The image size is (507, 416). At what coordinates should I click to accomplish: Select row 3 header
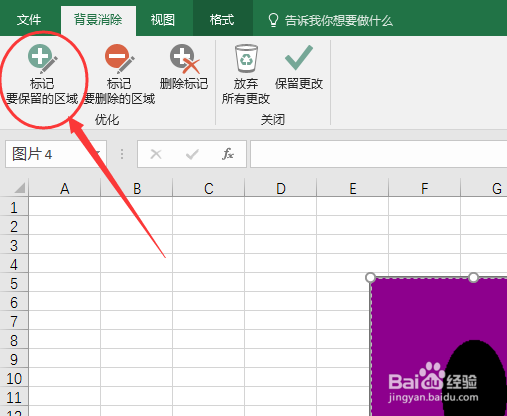click(14, 245)
